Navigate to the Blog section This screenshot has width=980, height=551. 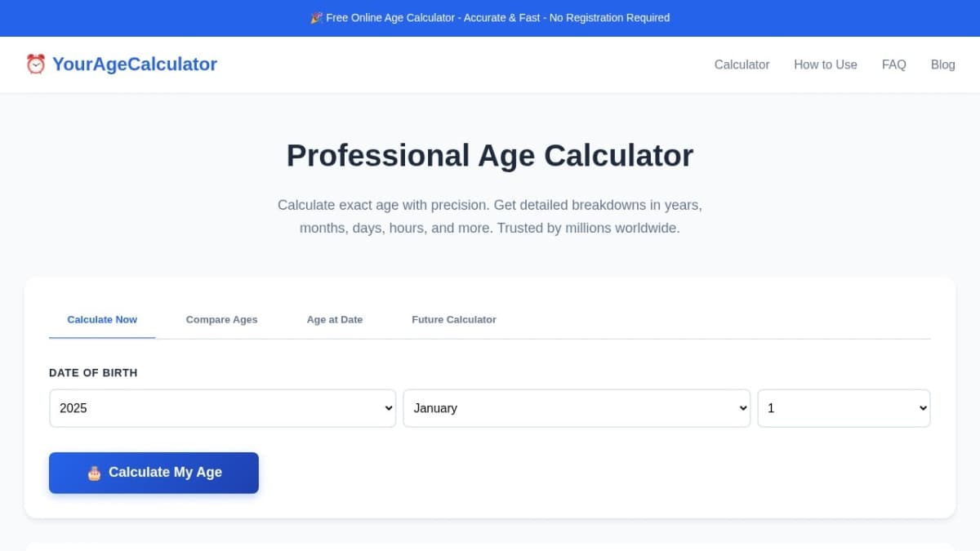[942, 64]
